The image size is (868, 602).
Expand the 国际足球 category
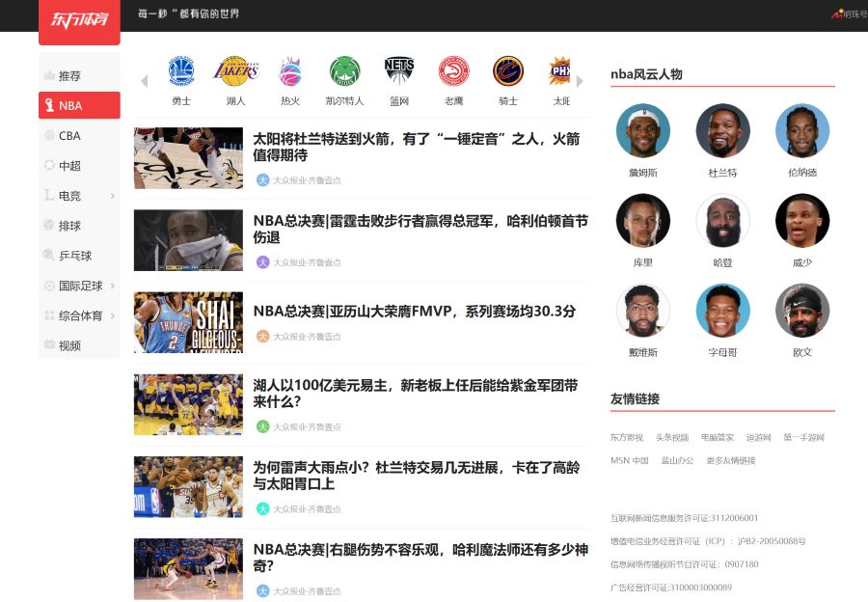pos(114,286)
